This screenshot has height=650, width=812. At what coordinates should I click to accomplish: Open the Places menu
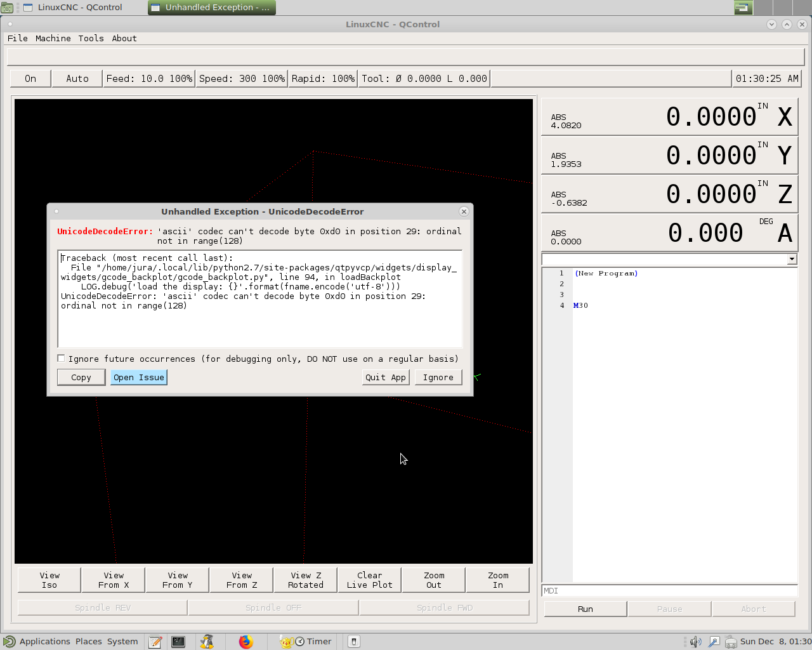pyautogui.click(x=89, y=642)
